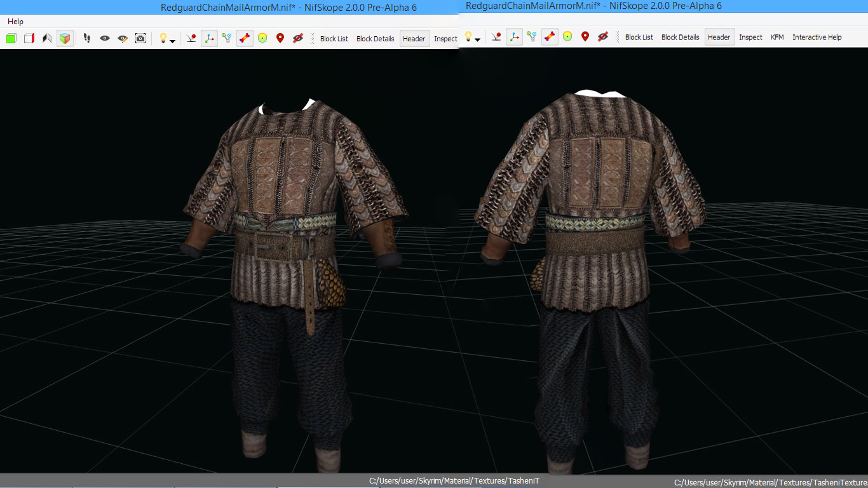Open the Help menu
868x488 pixels.
pos(15,22)
